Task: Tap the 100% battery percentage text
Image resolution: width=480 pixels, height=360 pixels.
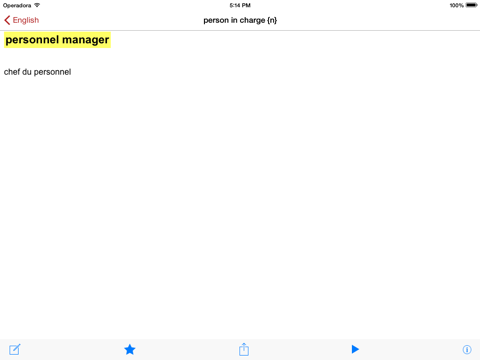Action: pos(456,5)
